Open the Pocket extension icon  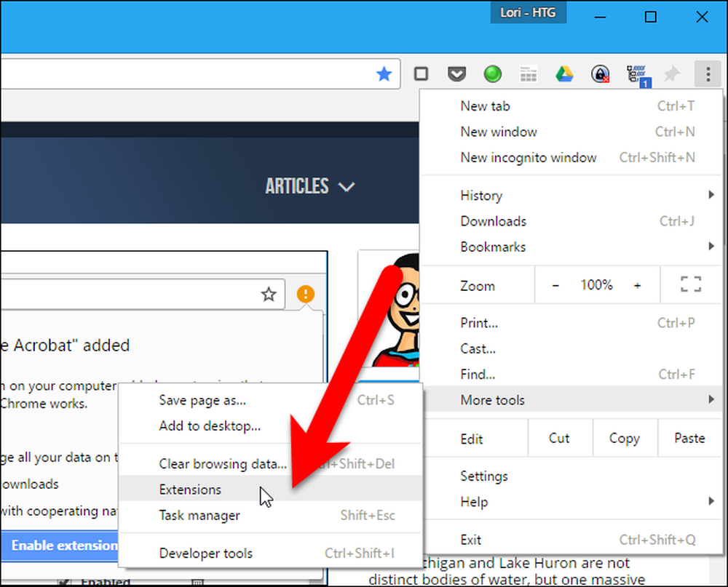point(457,73)
